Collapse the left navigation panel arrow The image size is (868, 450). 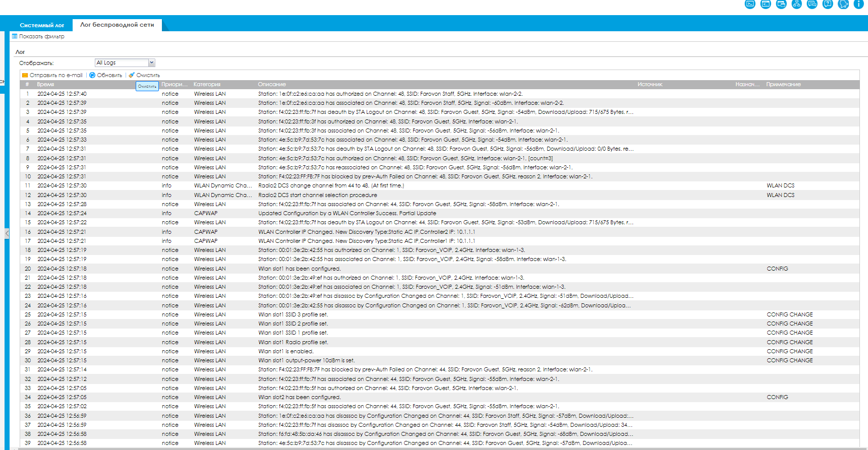pyautogui.click(x=7, y=233)
